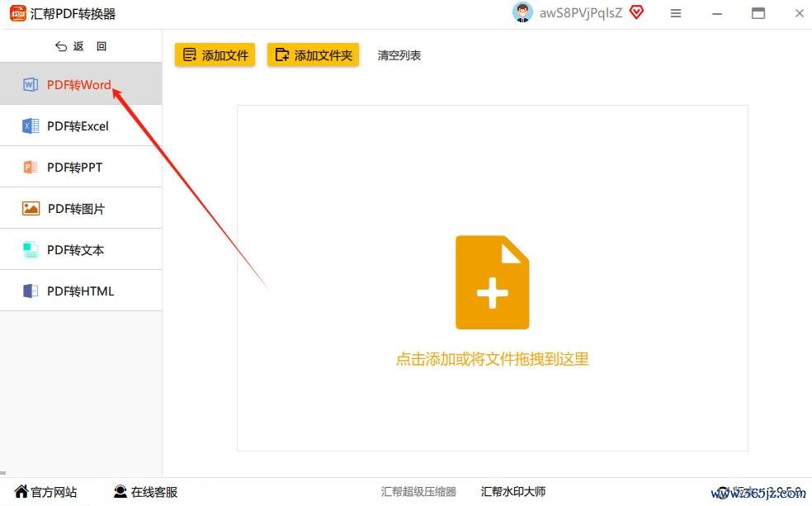Click the username awS8PVjPqIsZ
This screenshot has height=506, width=812.
pos(581,13)
